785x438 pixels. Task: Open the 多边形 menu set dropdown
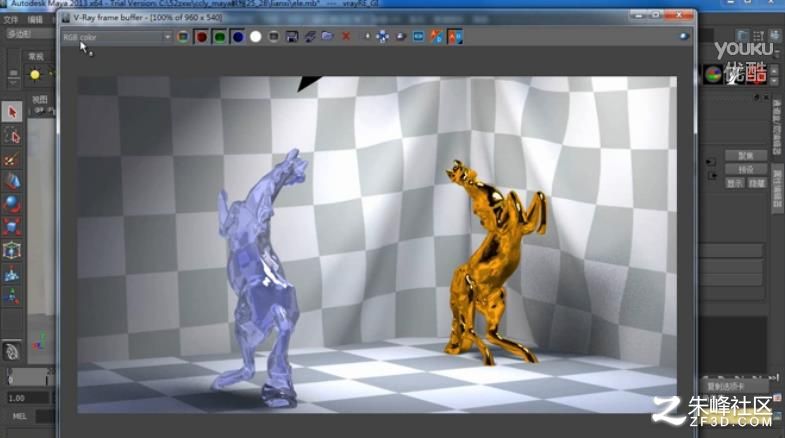tap(29, 34)
